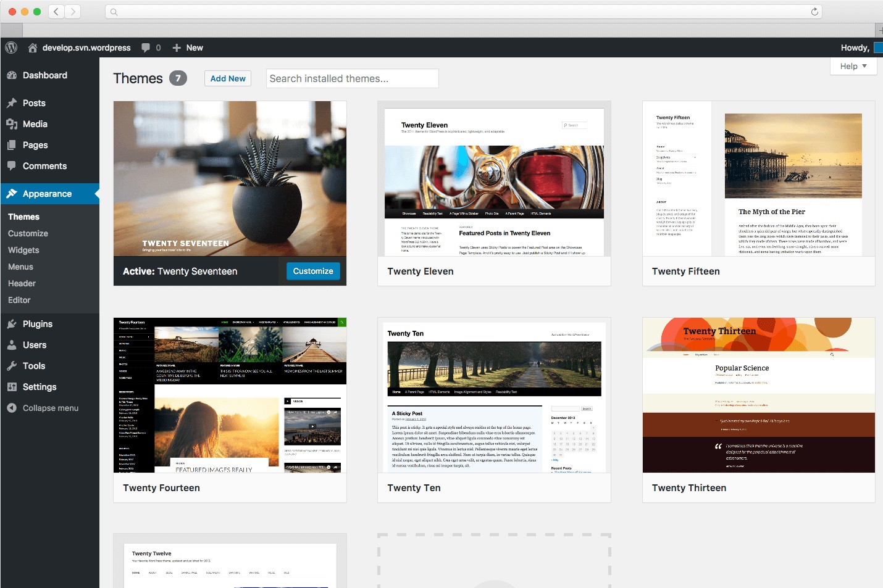Select the Twenty Fifteen theme thumbnail
Viewport: 883px width, 588px height.
[x=759, y=179]
